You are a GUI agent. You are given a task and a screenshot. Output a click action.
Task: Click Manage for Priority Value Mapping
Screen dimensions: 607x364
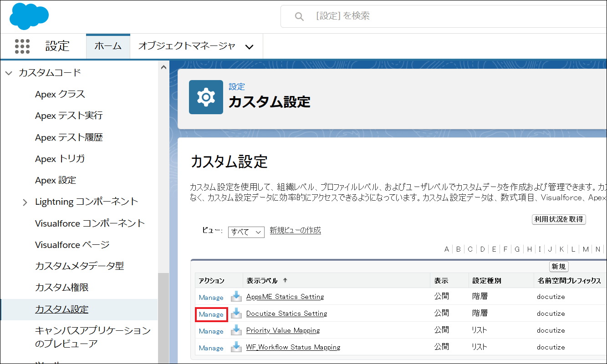211,331
